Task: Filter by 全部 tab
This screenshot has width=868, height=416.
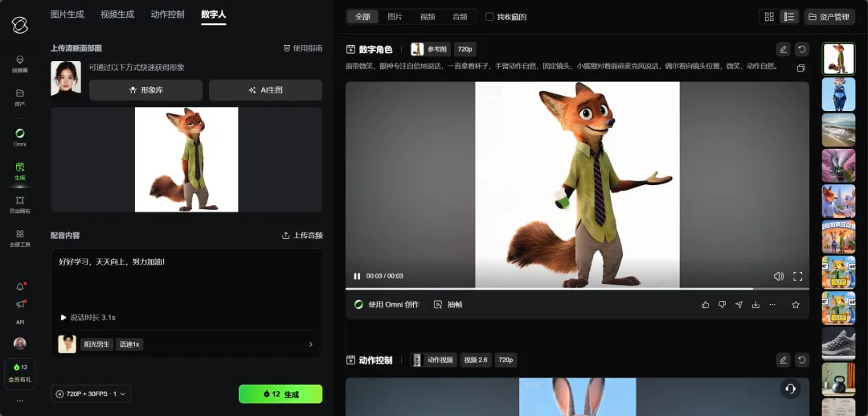Action: coord(362,17)
